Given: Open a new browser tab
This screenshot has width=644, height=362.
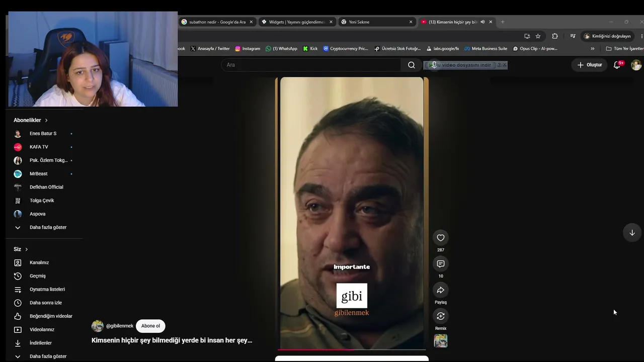Looking at the screenshot, I should pos(503,22).
